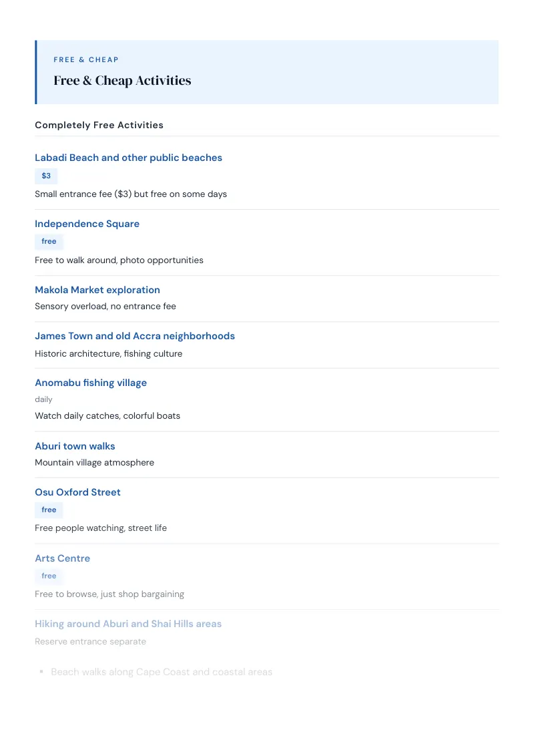The height and width of the screenshot is (756, 534).
Task: Click the Completely Free Activities subheading
Action: (99, 125)
